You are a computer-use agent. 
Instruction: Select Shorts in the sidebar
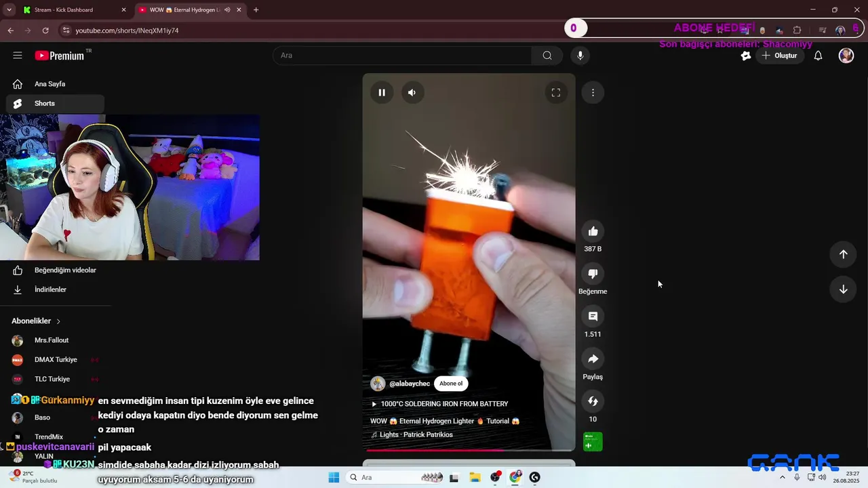pyautogui.click(x=55, y=104)
